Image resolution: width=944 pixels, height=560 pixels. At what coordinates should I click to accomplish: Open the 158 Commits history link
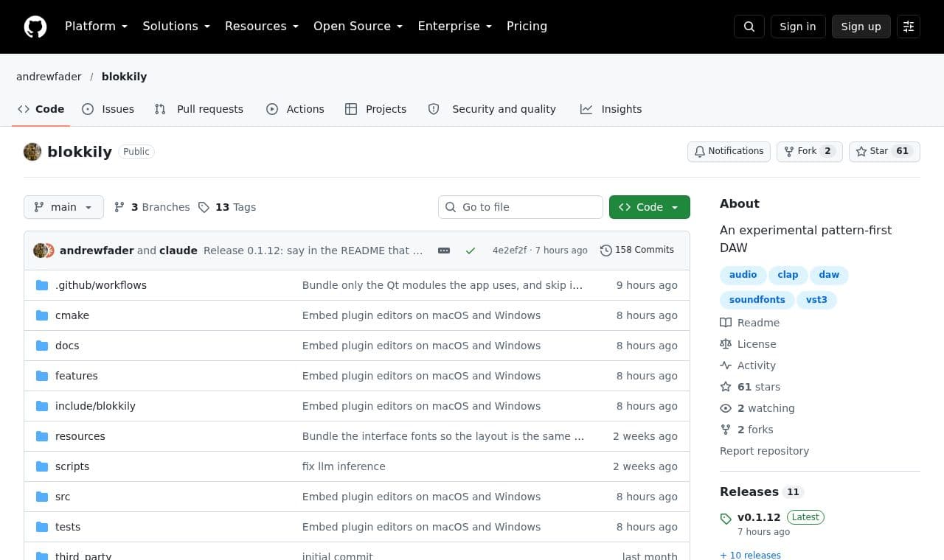[x=637, y=251]
